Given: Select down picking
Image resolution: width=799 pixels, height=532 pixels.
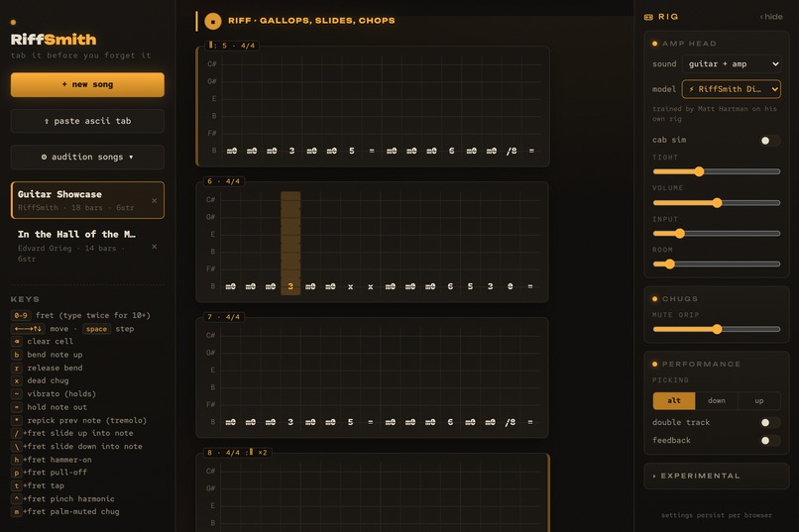Looking at the screenshot, I should [x=717, y=400].
